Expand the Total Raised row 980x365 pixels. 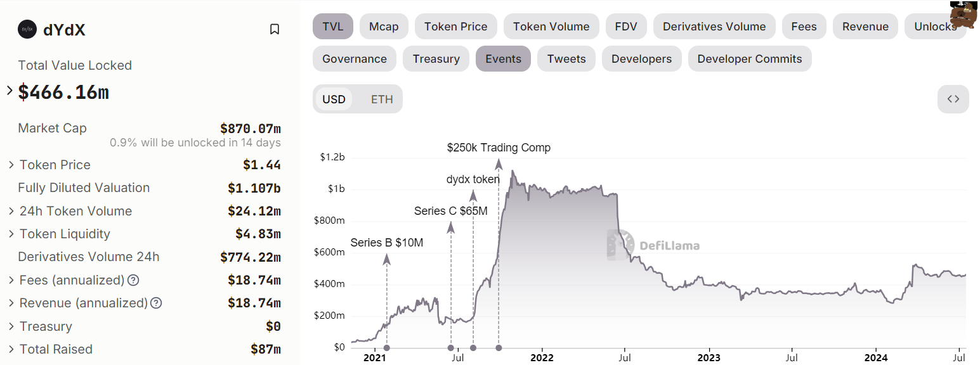pyautogui.click(x=11, y=349)
